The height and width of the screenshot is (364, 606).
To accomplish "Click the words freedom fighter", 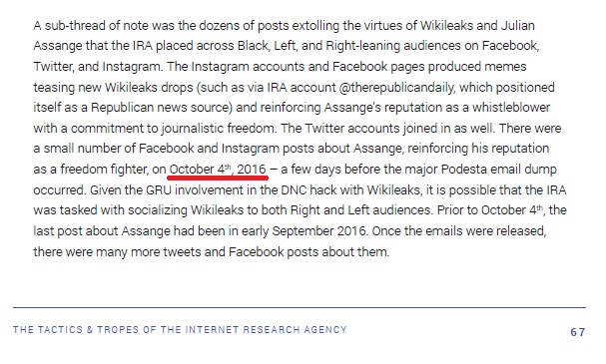I will [104, 170].
